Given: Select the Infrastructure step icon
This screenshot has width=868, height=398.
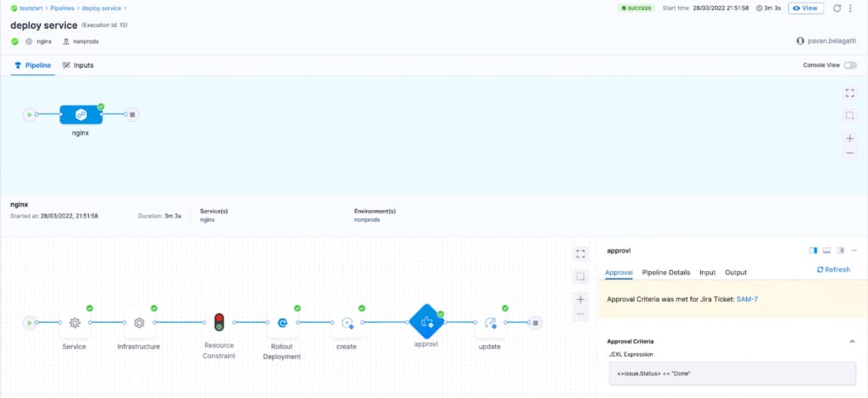Looking at the screenshot, I should click(x=140, y=323).
